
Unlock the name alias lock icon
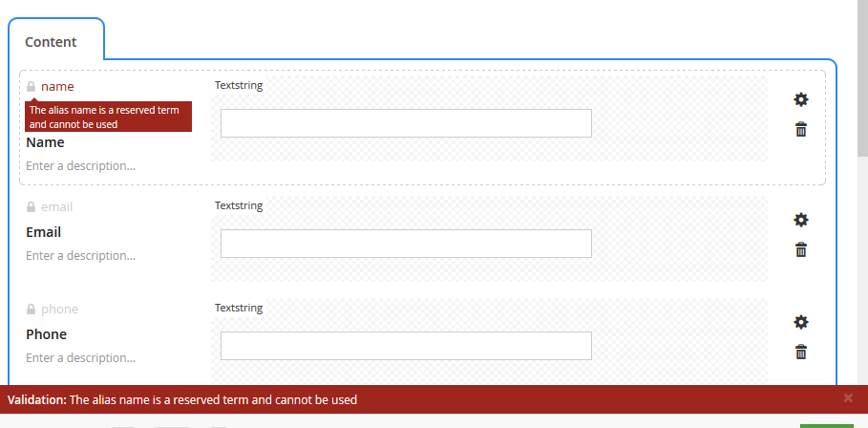click(31, 86)
